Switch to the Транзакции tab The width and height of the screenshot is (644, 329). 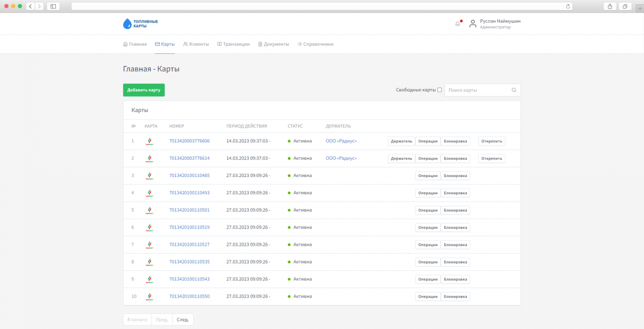(x=233, y=44)
